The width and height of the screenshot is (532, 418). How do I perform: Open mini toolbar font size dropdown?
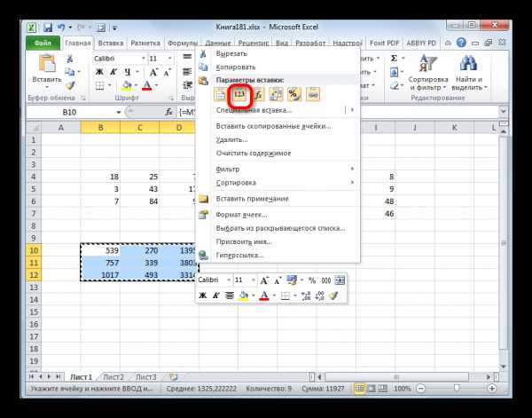click(x=253, y=280)
